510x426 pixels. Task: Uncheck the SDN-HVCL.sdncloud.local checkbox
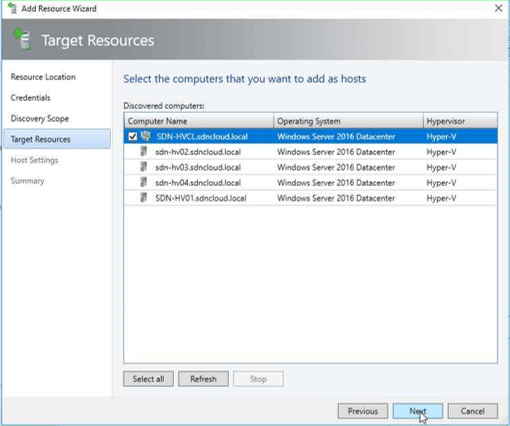click(x=133, y=137)
